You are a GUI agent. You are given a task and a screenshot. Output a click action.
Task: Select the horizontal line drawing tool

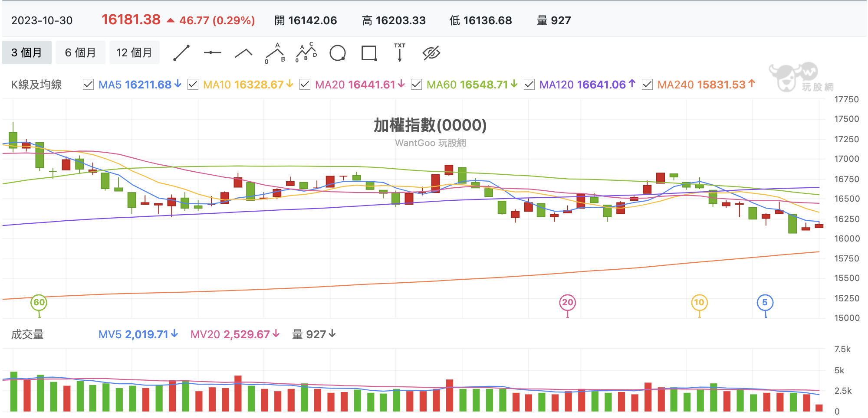point(213,53)
